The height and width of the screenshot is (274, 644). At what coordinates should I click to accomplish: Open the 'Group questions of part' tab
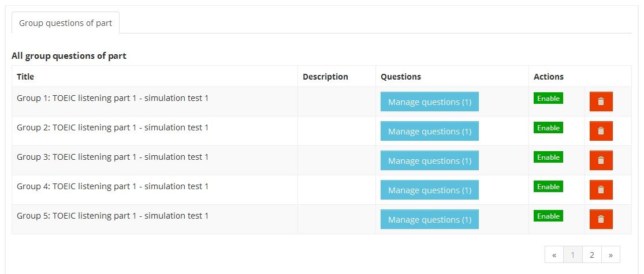(x=65, y=23)
